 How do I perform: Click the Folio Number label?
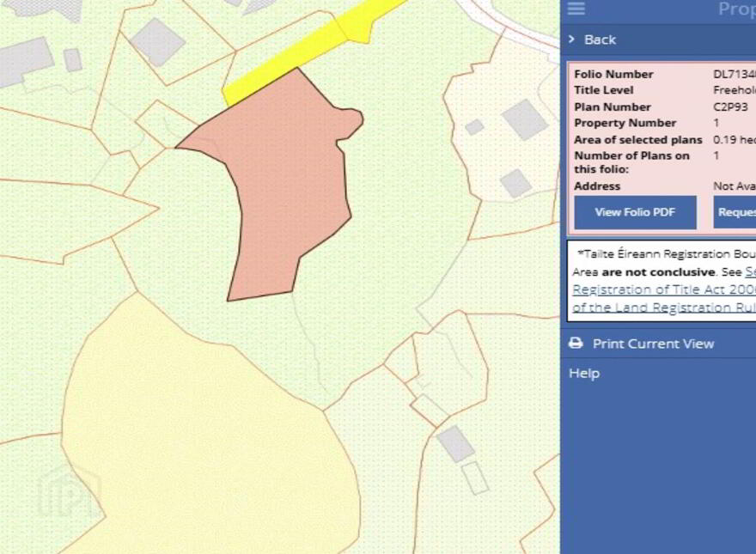[x=613, y=74]
